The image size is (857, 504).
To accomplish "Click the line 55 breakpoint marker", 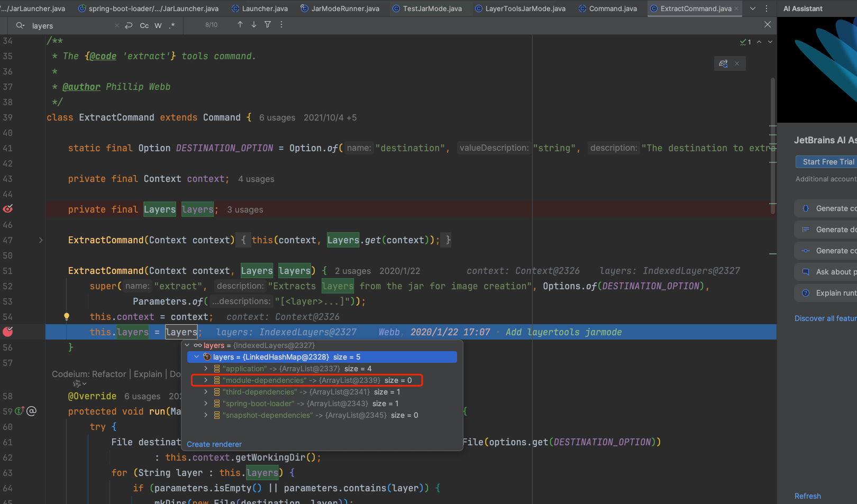I will point(8,332).
